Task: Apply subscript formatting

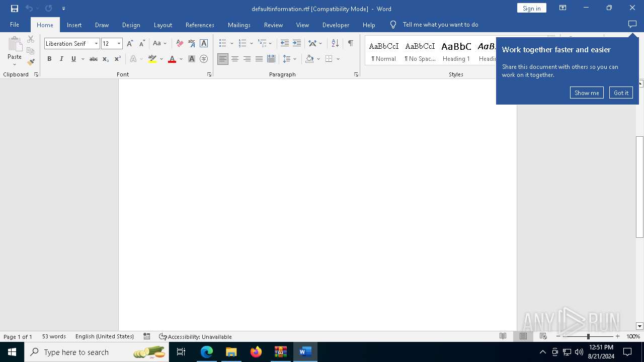Action: 106,59
